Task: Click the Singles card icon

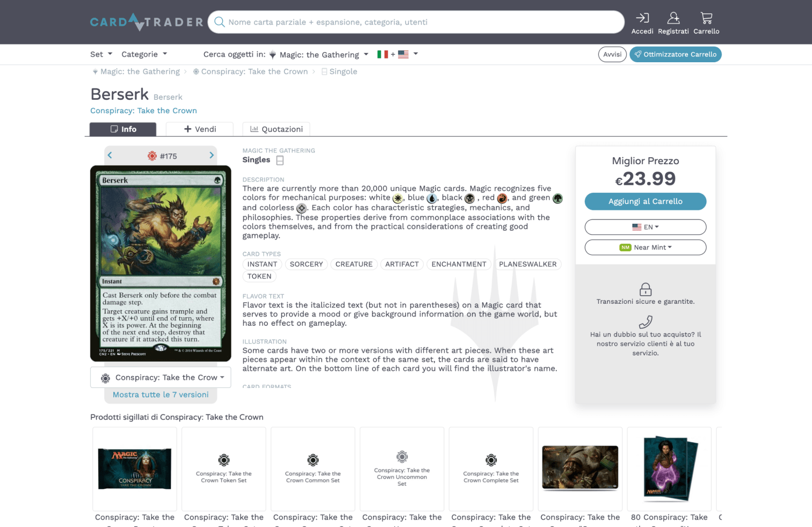Action: [280, 160]
